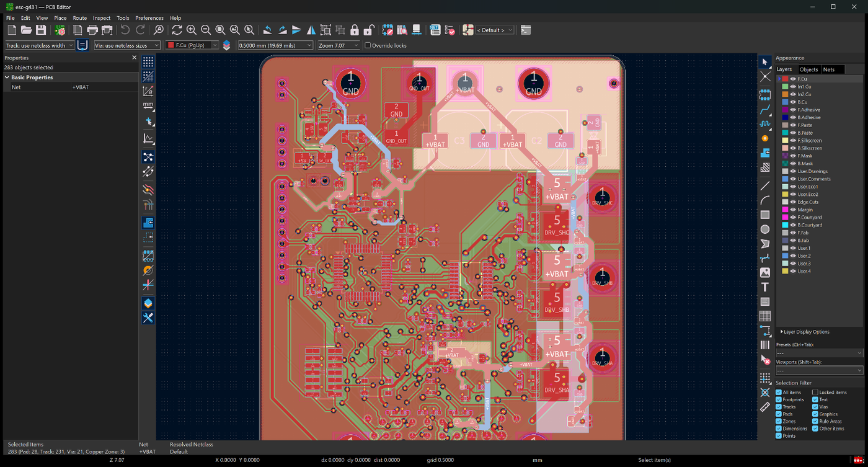Toggle the ratsnest display icon in left toolbar
The image size is (868, 467).
tap(148, 157)
